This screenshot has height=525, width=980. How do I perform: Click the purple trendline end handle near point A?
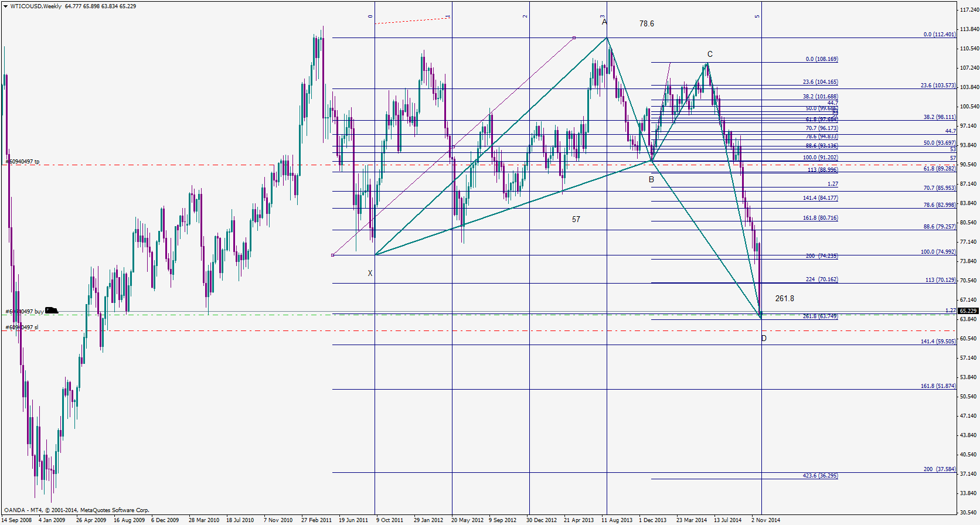coord(574,37)
